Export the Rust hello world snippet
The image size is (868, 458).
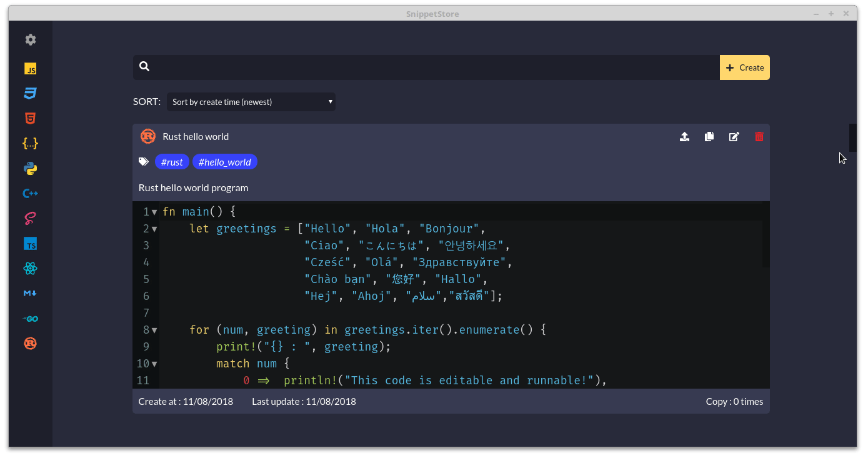684,137
